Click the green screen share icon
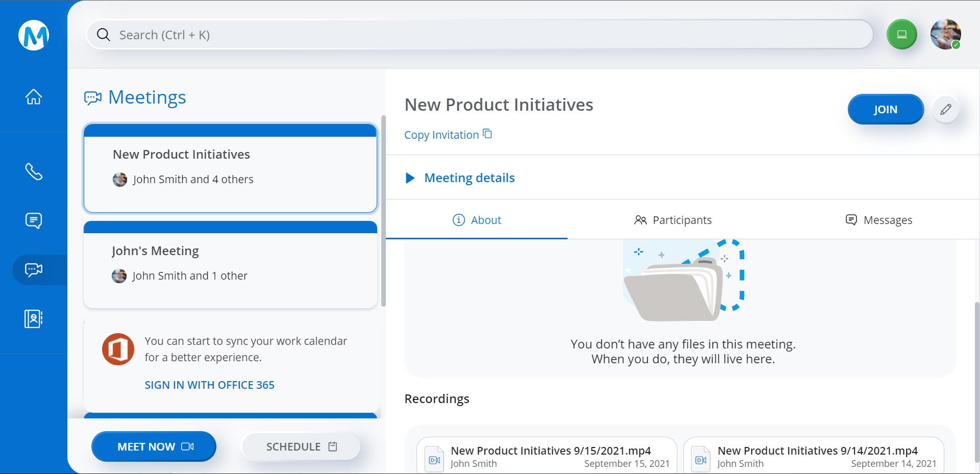The width and height of the screenshot is (980, 474). [x=901, y=35]
